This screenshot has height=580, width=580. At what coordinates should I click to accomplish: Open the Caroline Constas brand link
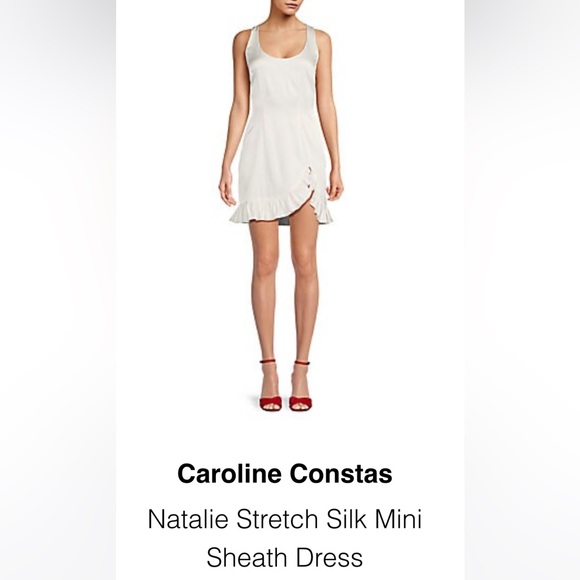coord(285,474)
